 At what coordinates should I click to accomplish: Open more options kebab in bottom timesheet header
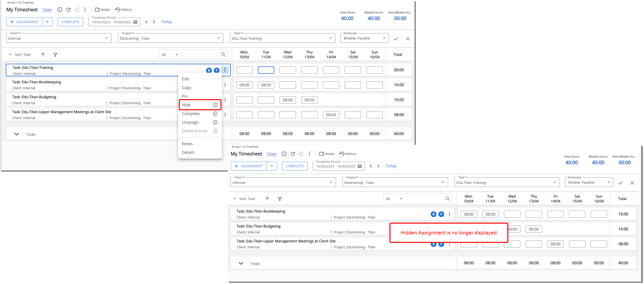pos(309,154)
